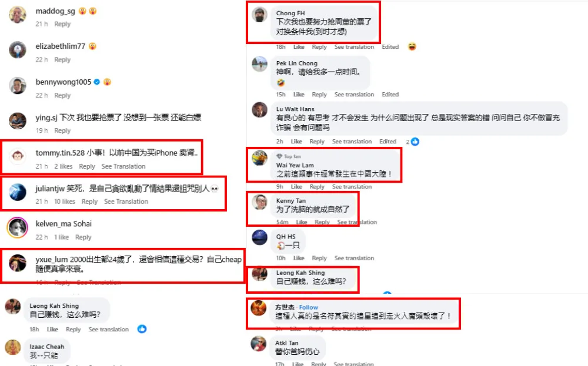See translation of QH HS's comment
The height and width of the screenshot is (366, 588).
[x=354, y=258]
